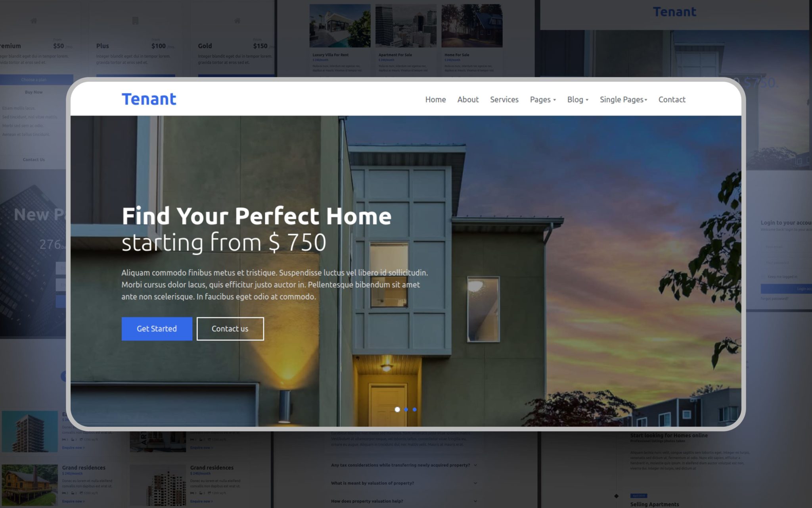Screen dimensions: 812x508
Task: Expand the Pages dropdown menu
Action: pyautogui.click(x=543, y=100)
